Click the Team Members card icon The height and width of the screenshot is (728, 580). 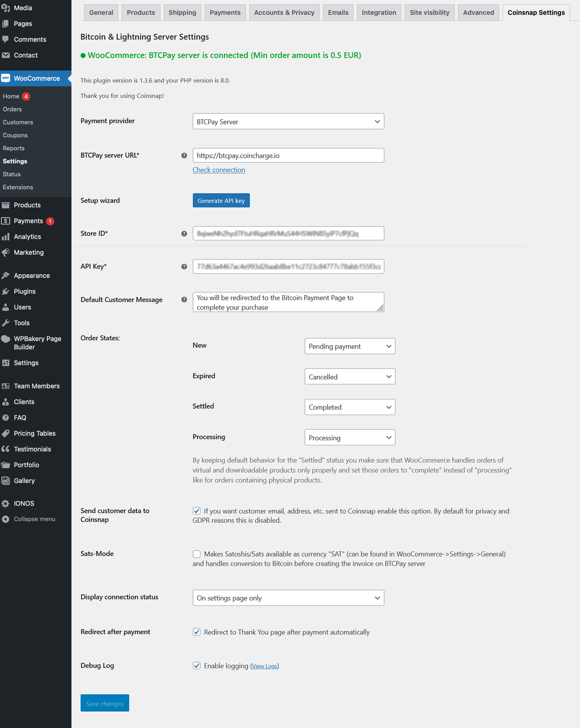coord(6,386)
